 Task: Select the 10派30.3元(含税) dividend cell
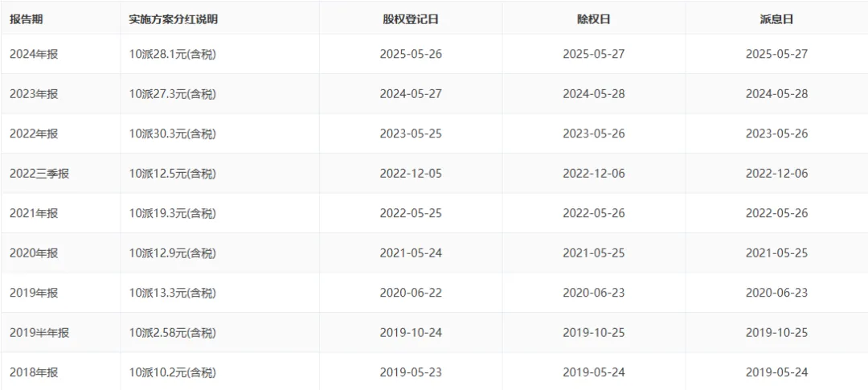click(x=173, y=133)
